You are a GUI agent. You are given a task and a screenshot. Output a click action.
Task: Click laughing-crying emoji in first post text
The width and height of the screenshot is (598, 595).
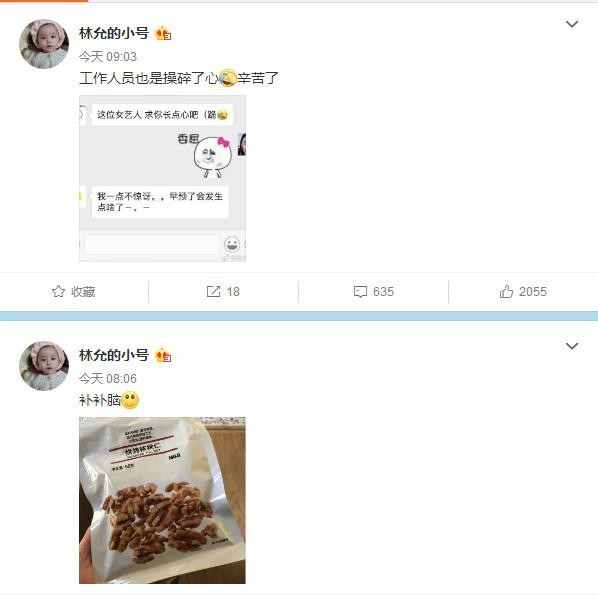(x=228, y=78)
